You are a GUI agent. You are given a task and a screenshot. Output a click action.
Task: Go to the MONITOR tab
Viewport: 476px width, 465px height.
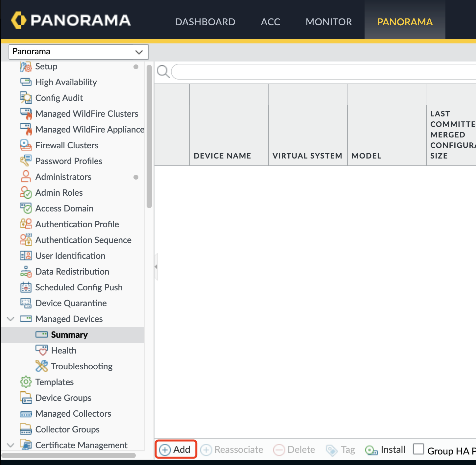pyautogui.click(x=329, y=22)
